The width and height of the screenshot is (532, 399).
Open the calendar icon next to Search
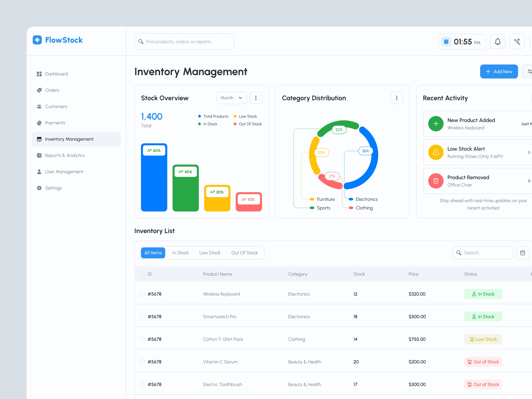click(x=522, y=253)
